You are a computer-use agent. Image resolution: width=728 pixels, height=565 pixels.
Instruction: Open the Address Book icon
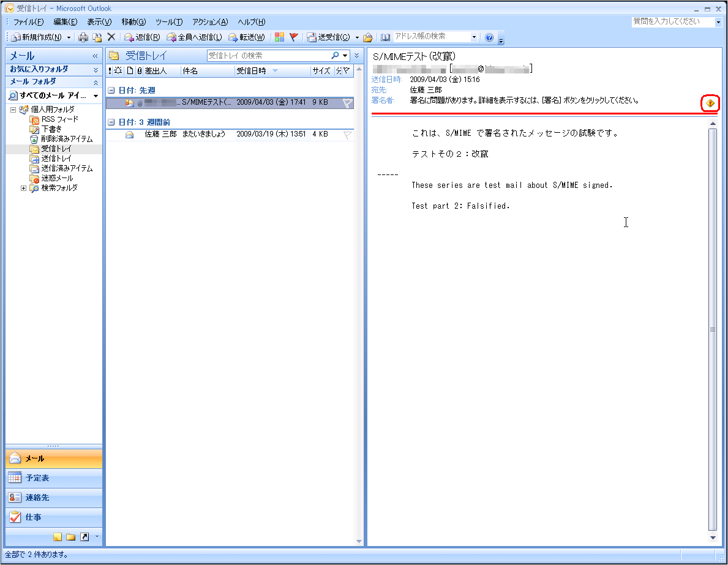click(x=385, y=37)
